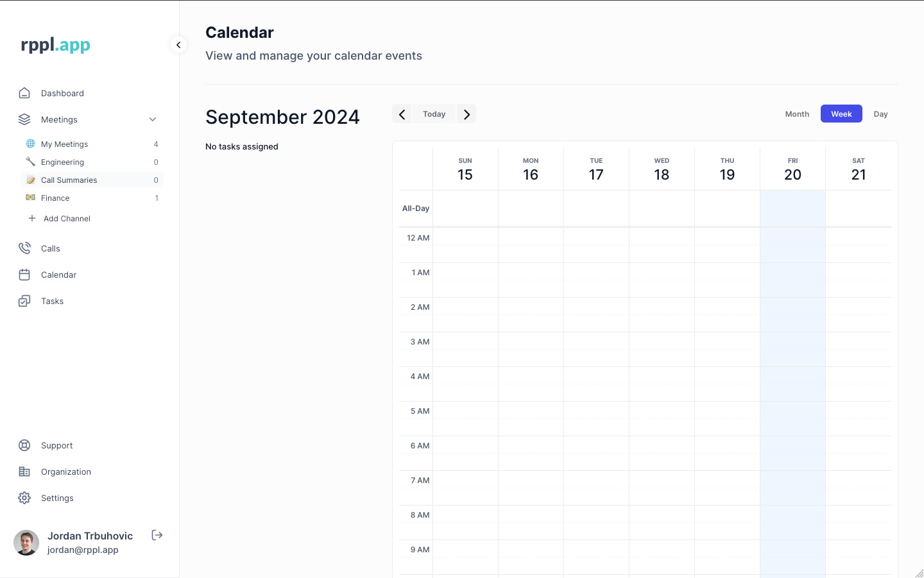Click Add Channel under Meetings
Viewport: 924px width, 578px height.
[x=67, y=219]
